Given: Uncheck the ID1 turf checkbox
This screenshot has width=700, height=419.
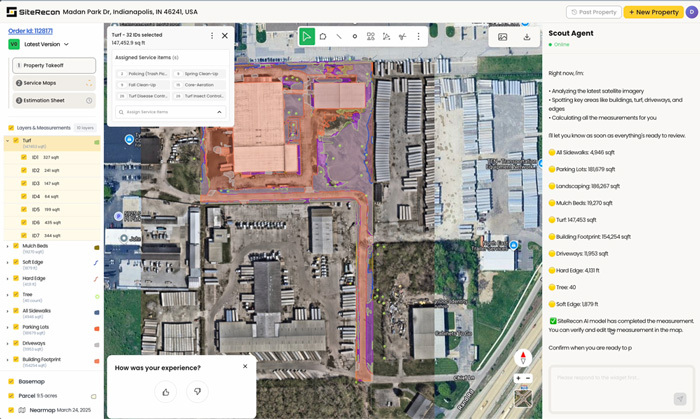Looking at the screenshot, I should [24, 157].
